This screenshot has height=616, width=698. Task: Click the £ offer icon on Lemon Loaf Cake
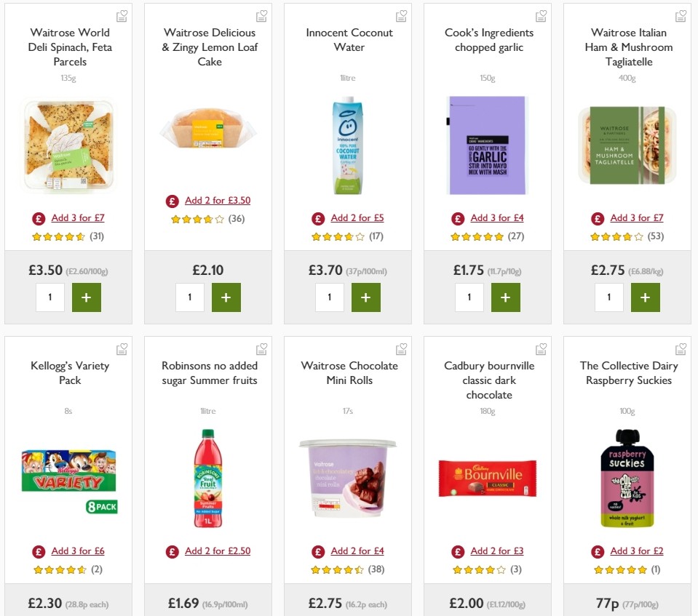[172, 200]
